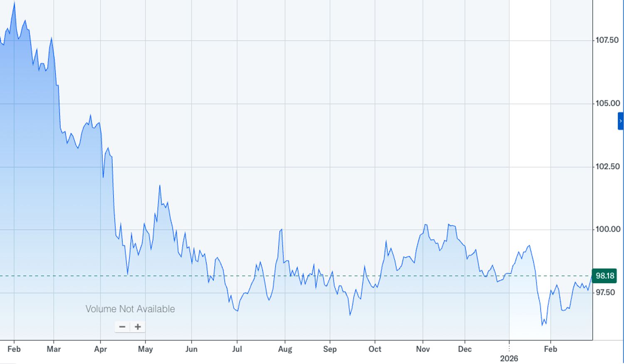Click the Apr month label on axis
Screen dimensions: 624x364
tap(101, 349)
